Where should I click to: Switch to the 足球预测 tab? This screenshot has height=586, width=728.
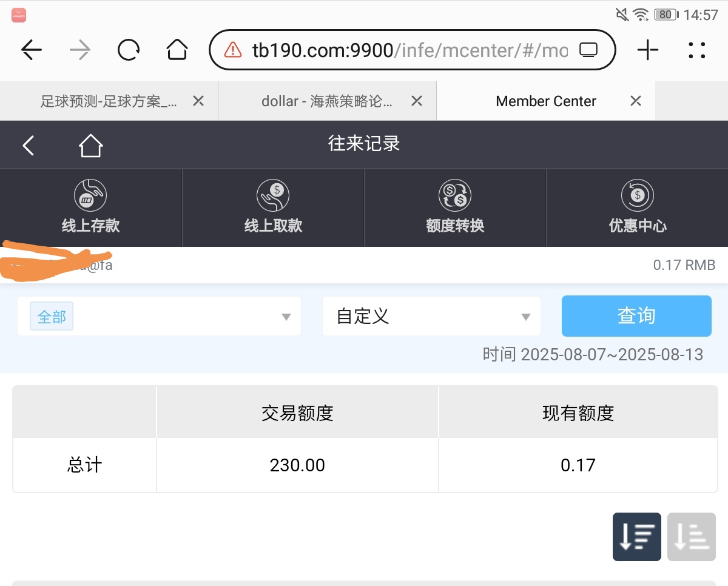(108, 101)
